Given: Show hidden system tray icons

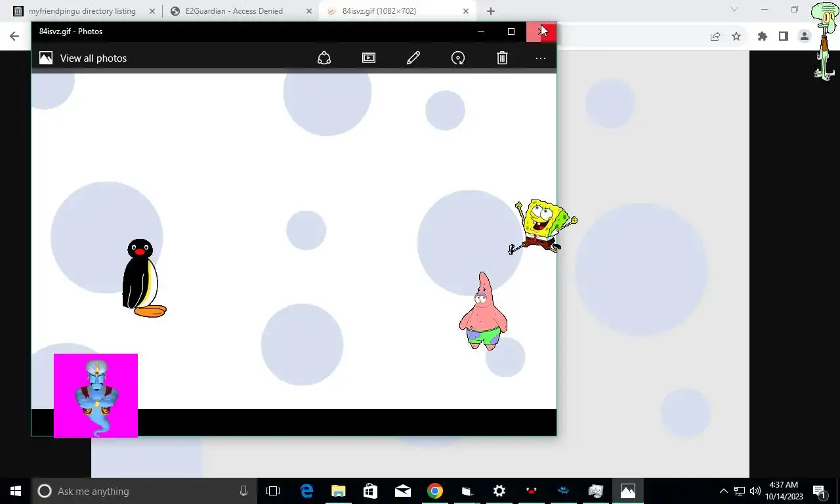Looking at the screenshot, I should tap(724, 491).
